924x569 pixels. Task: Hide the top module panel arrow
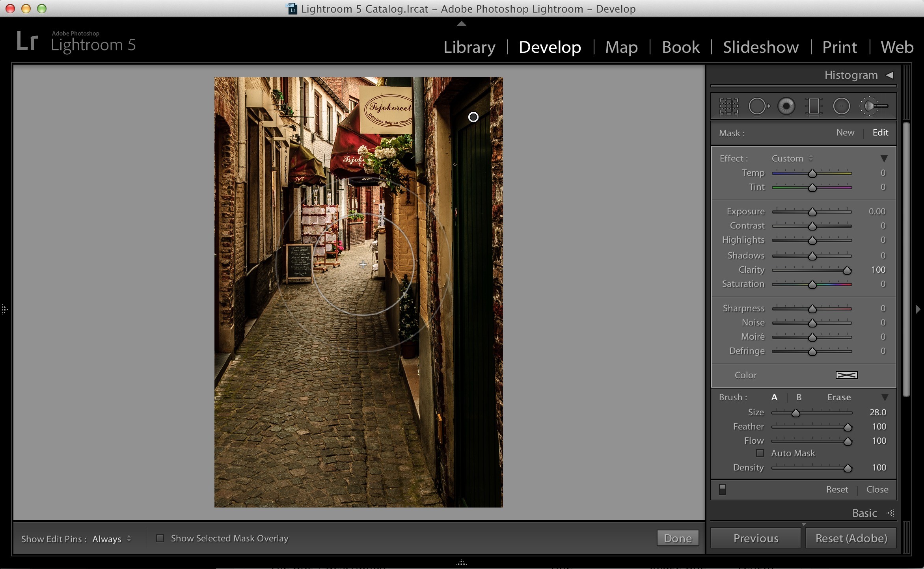(462, 24)
